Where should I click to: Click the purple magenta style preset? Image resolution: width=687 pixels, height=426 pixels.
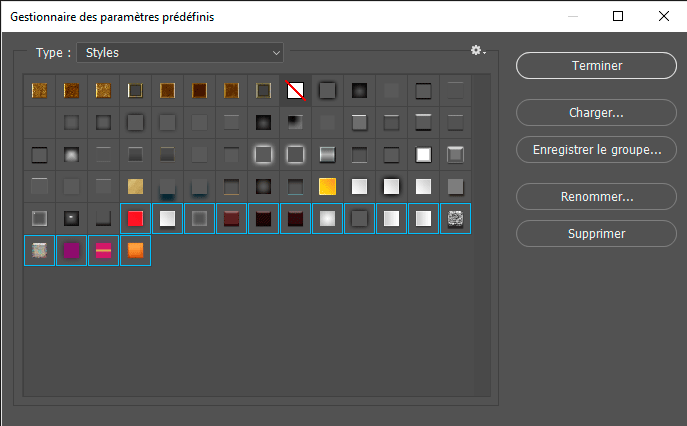(71, 251)
